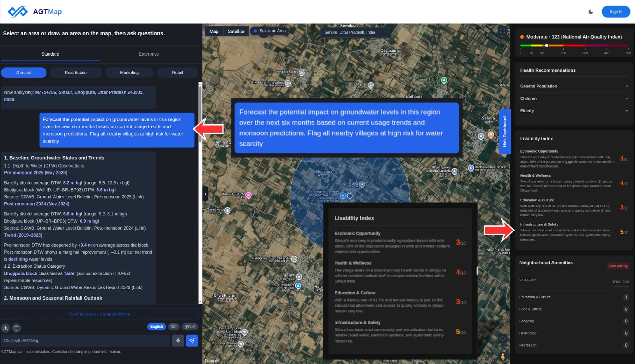Delete chat with the trash icon
Image resolution: width=635 pixels, height=364 pixels.
(x=17, y=328)
